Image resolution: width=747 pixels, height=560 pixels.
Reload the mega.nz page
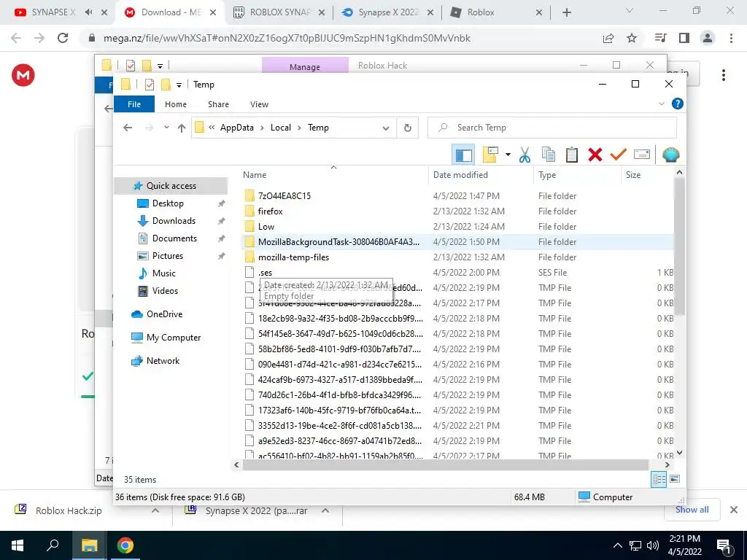[x=63, y=38]
